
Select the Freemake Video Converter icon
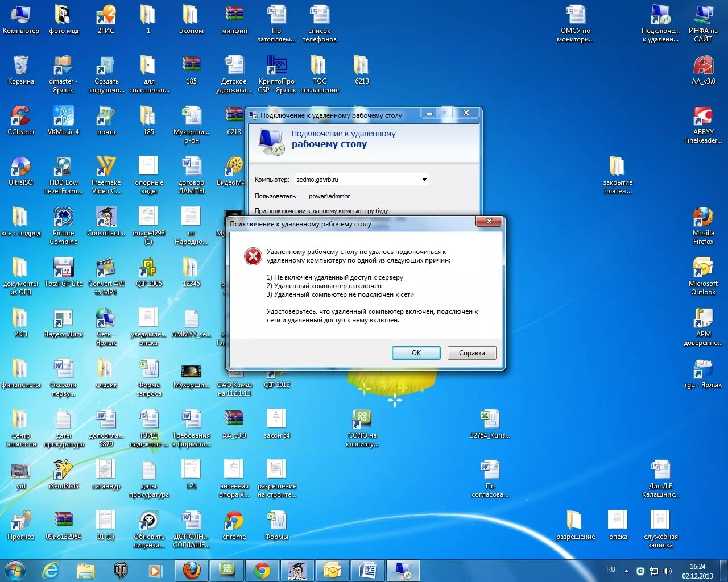point(106,175)
